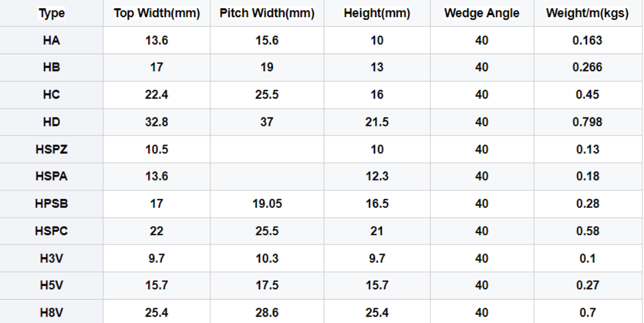The image size is (644, 323).
Task: Click the 0.798 weight cell in HD row
Action: pos(588,122)
